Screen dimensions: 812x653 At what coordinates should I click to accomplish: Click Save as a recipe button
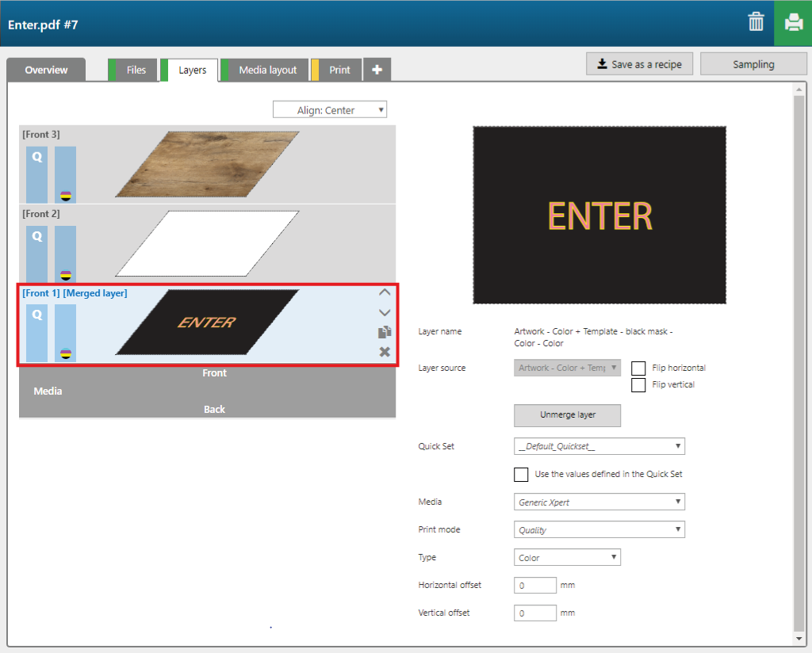(x=639, y=64)
